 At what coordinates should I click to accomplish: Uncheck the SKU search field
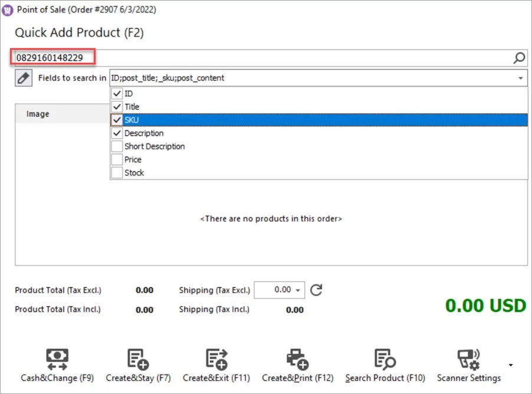pyautogui.click(x=117, y=120)
